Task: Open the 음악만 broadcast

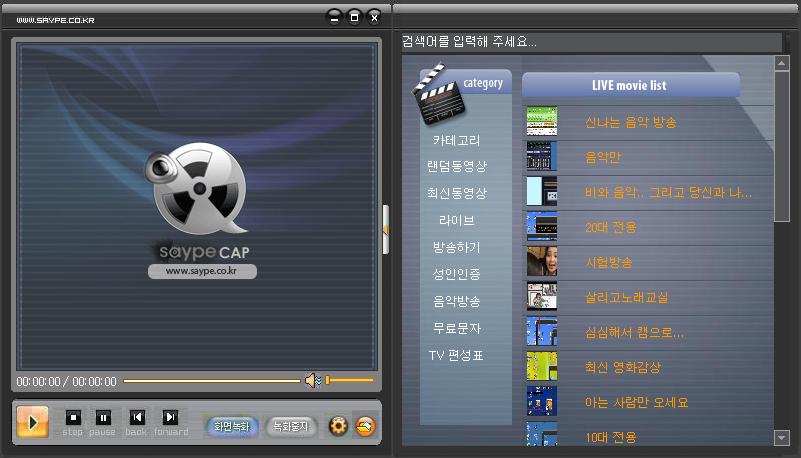Action: [x=603, y=157]
